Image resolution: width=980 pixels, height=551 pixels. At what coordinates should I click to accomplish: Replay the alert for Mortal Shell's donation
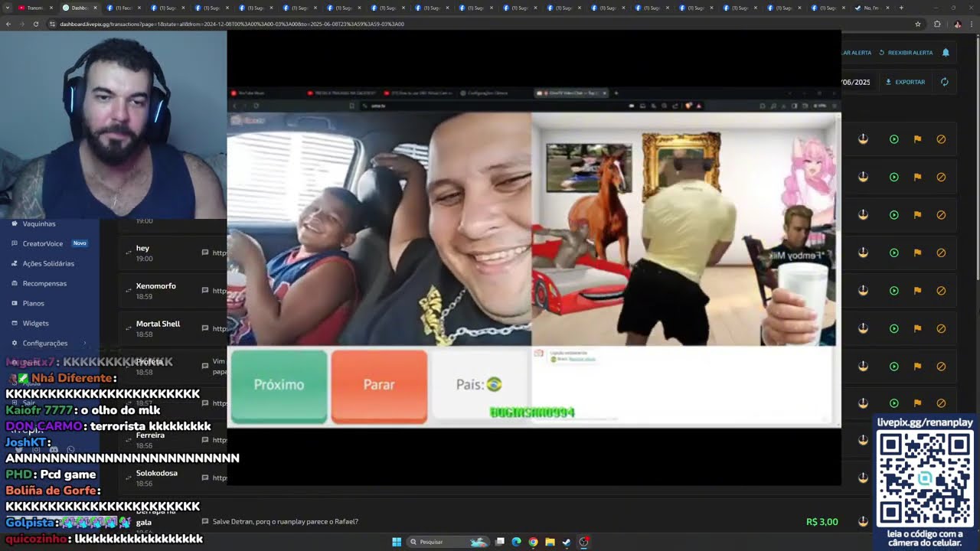[x=893, y=328]
